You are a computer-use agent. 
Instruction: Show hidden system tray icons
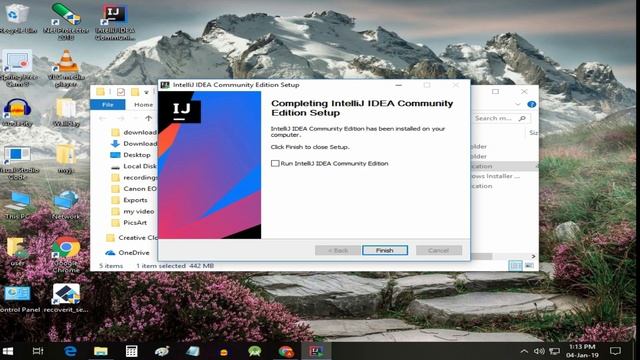tap(524, 351)
